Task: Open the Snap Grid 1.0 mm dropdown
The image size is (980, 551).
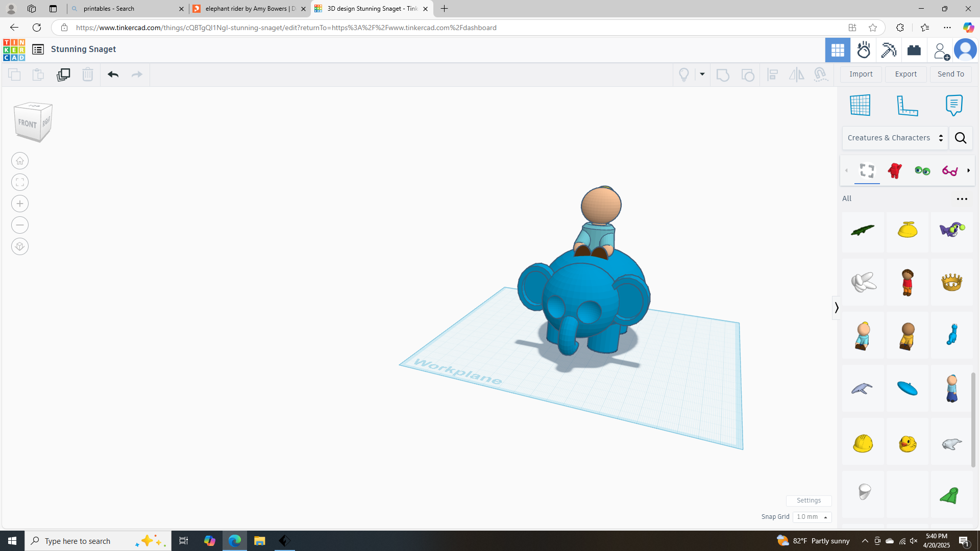Action: [812, 517]
